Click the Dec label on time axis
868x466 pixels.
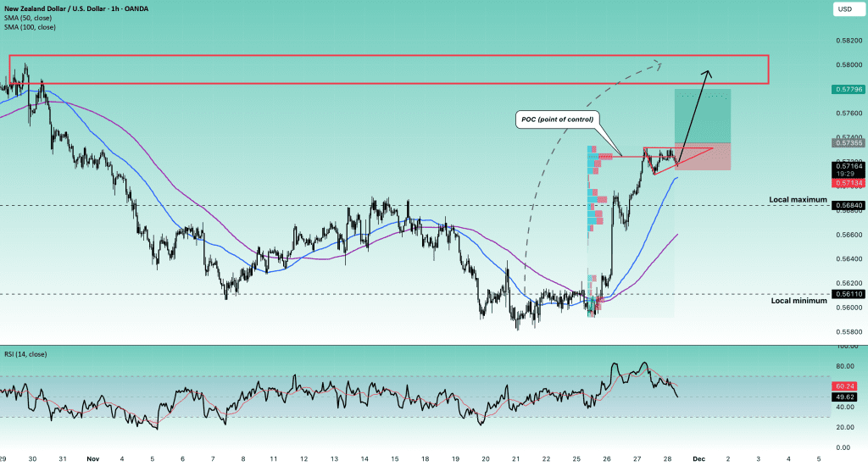click(698, 458)
